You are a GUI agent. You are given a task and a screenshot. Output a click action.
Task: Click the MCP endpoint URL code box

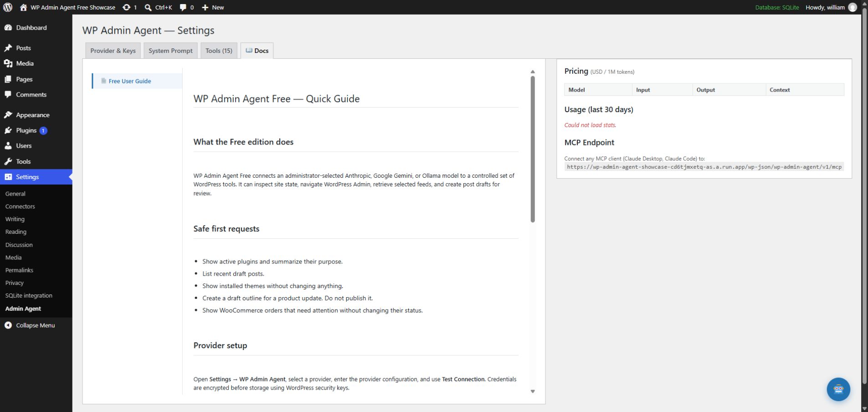point(704,167)
